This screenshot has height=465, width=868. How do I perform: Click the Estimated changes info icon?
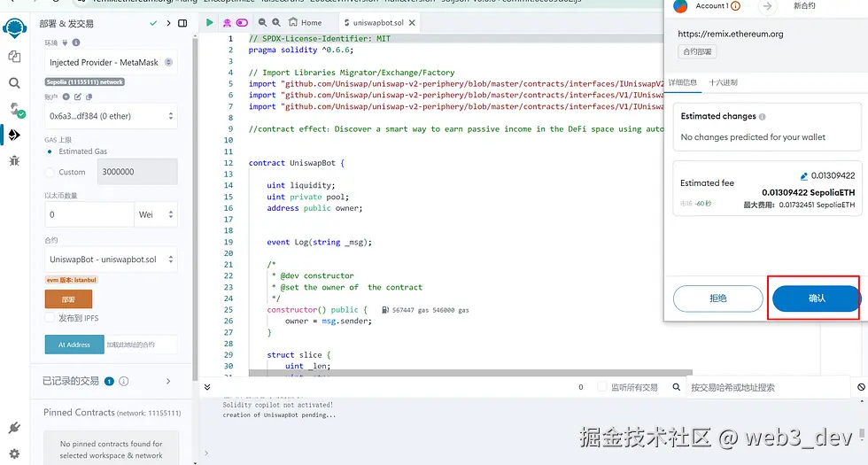pos(763,117)
